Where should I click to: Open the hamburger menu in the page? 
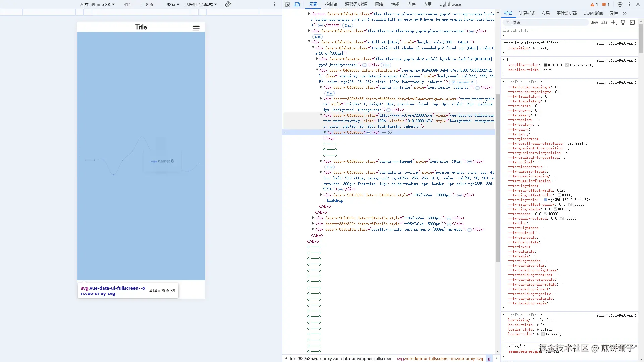(x=196, y=28)
